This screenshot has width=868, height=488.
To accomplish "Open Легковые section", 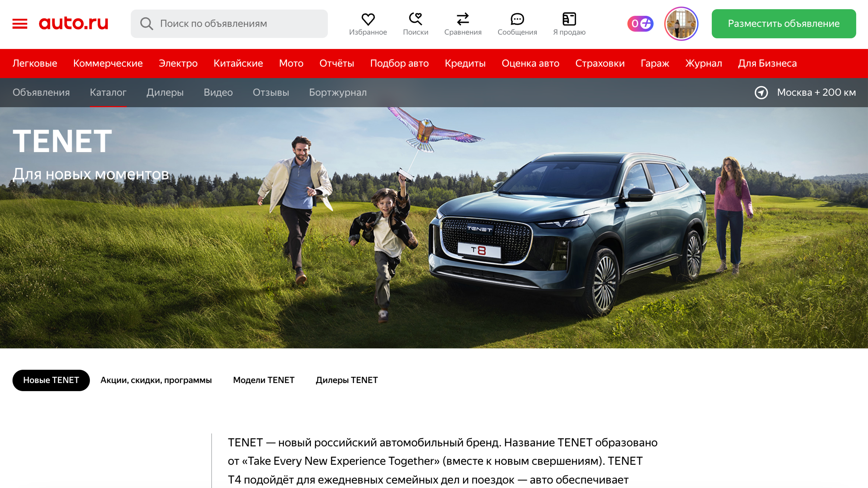I will click(35, 63).
